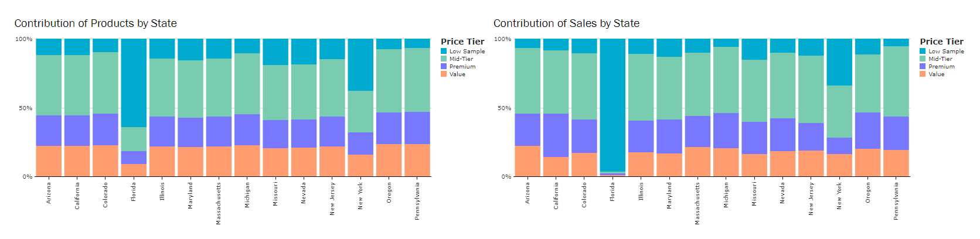Click New York's Low Sample segment in Sales chart
Screen dimensions: 980x239
[x=839, y=62]
